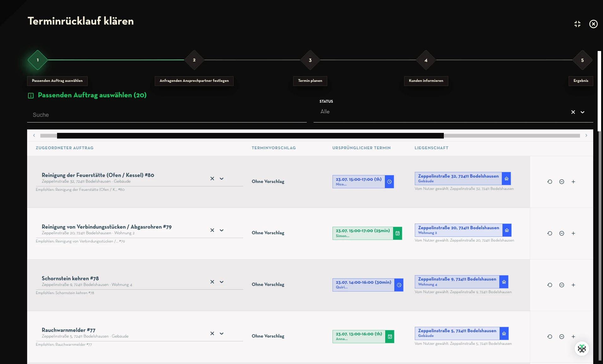Open the info icon beside Passenden Auftrag auswählen

tap(31, 95)
